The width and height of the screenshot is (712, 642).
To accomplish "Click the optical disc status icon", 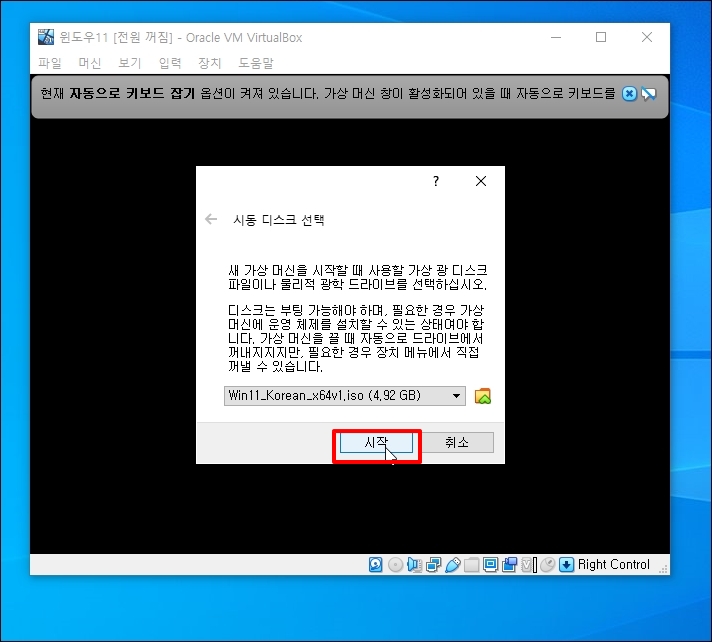I will 395,564.
